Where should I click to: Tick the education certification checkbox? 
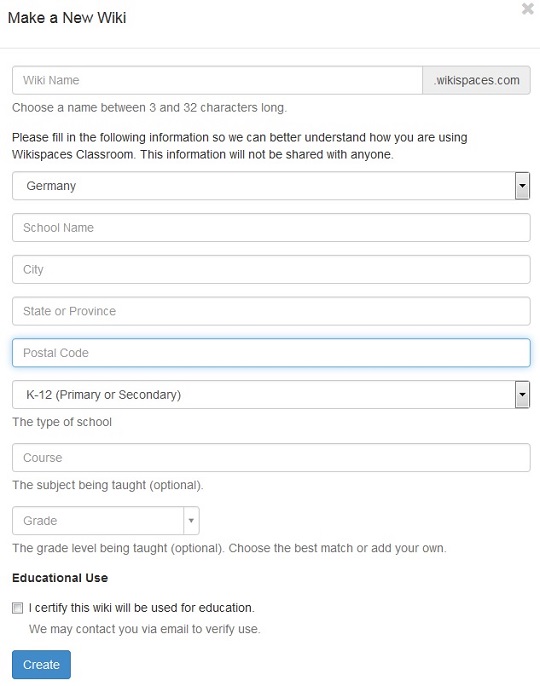tap(18, 608)
